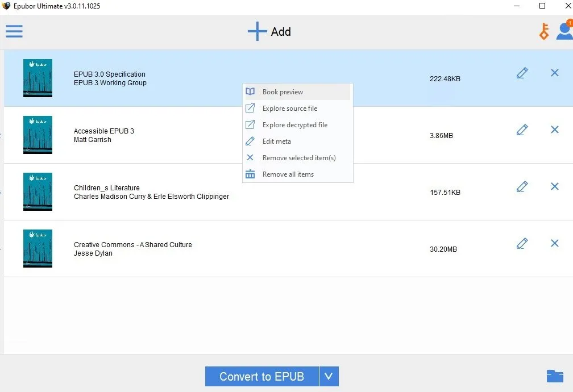
Task: Click author EPUB 3 Working Group
Action: tap(110, 83)
